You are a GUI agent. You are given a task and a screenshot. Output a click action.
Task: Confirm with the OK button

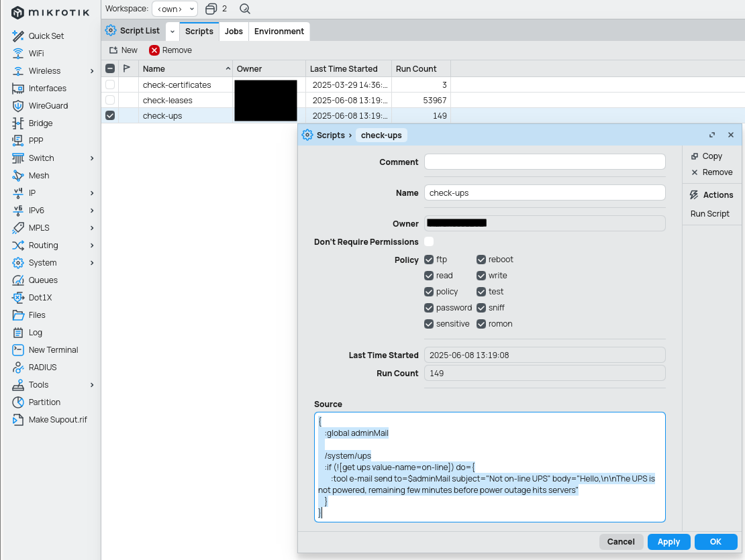coord(715,541)
